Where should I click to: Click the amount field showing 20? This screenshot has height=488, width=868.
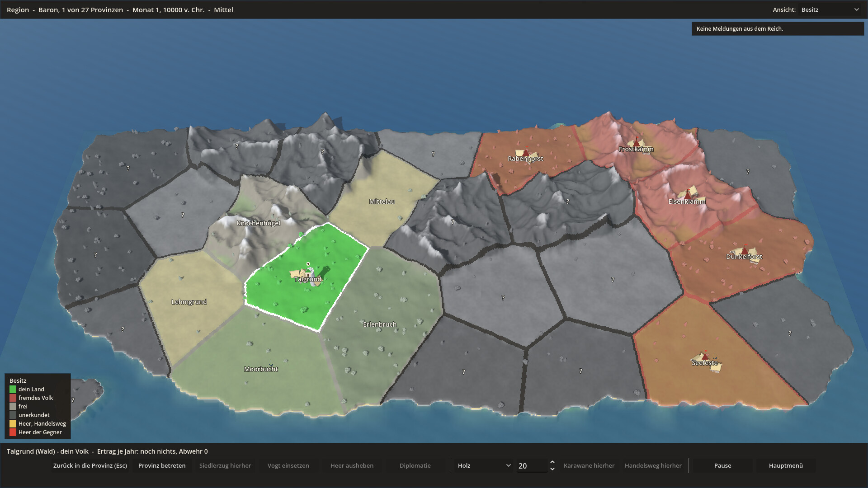click(x=532, y=466)
